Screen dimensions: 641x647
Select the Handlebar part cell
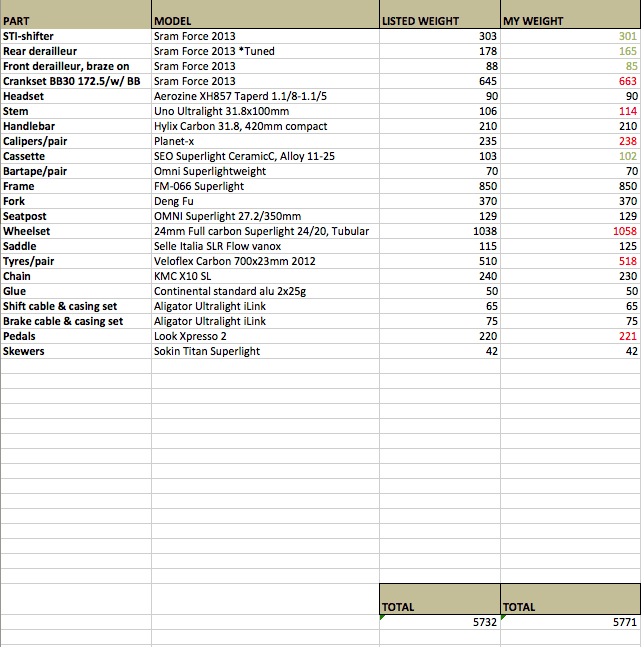[x=76, y=126]
